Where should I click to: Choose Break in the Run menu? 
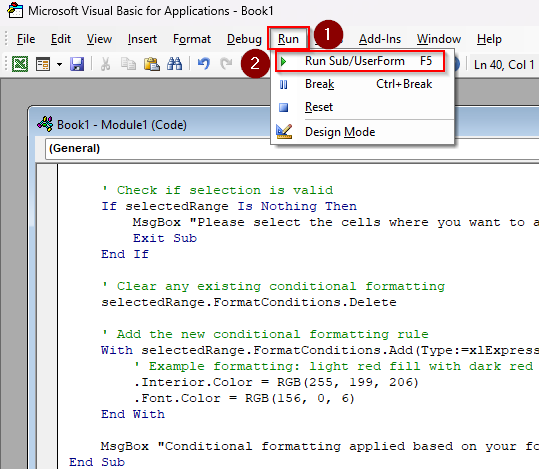coord(362,84)
